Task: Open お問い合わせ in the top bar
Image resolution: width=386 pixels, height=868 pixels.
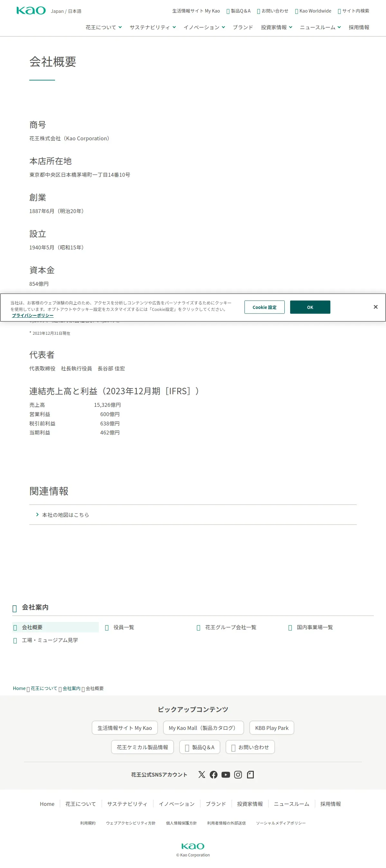Action: pos(272,11)
